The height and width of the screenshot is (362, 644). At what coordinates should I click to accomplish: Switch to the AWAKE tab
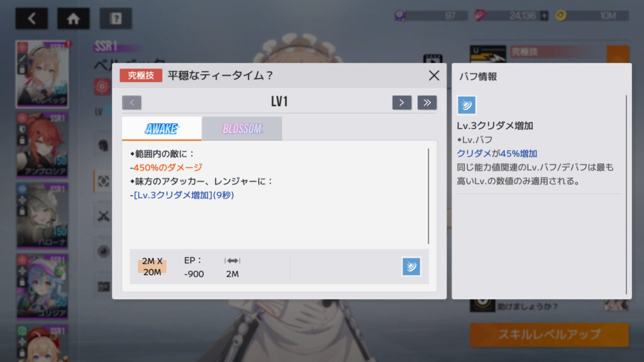(162, 129)
